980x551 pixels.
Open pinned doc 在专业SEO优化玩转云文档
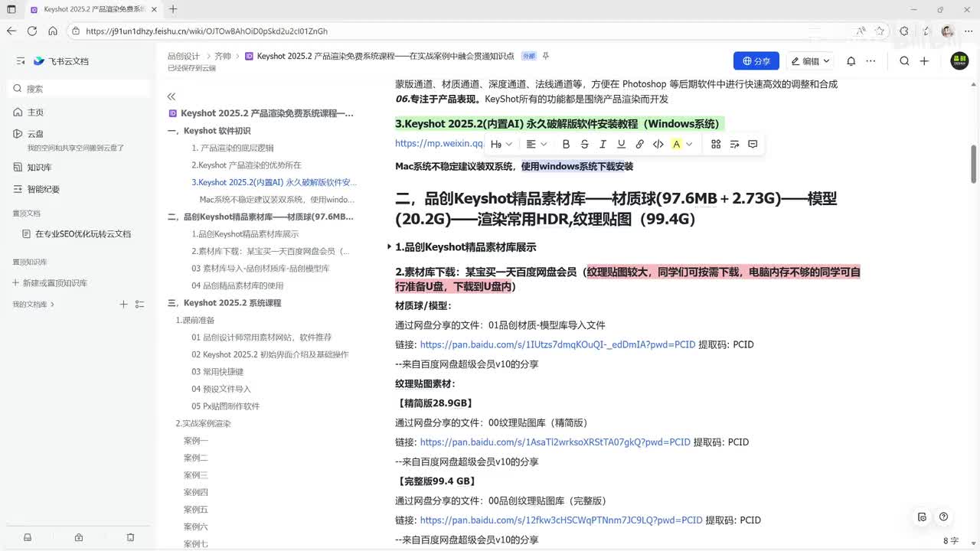point(77,234)
